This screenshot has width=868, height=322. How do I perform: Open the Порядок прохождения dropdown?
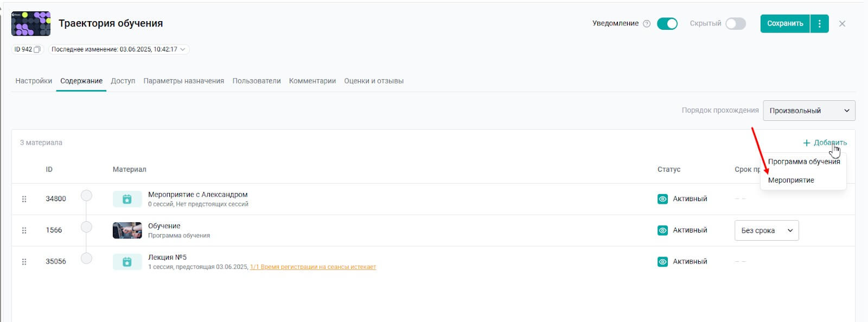pos(808,111)
